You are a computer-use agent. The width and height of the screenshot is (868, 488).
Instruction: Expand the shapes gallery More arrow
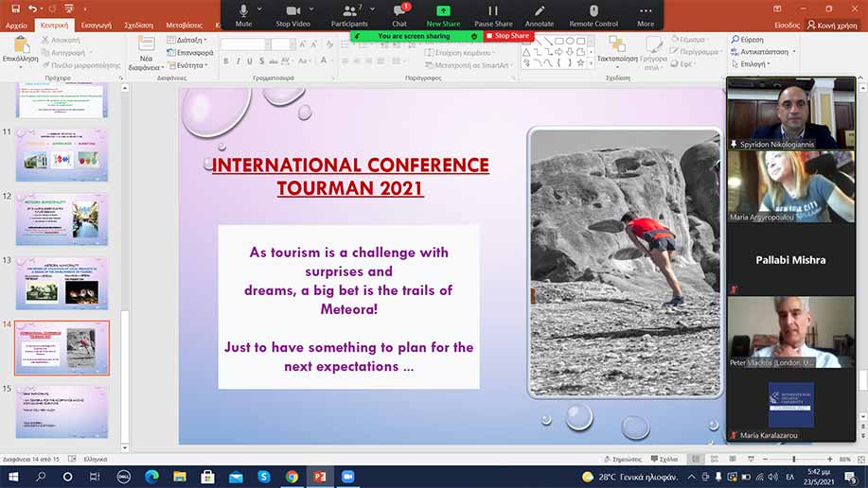[x=592, y=64]
